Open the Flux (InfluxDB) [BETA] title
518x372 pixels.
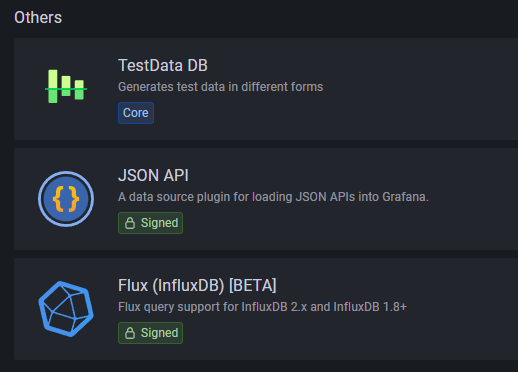[x=197, y=286]
